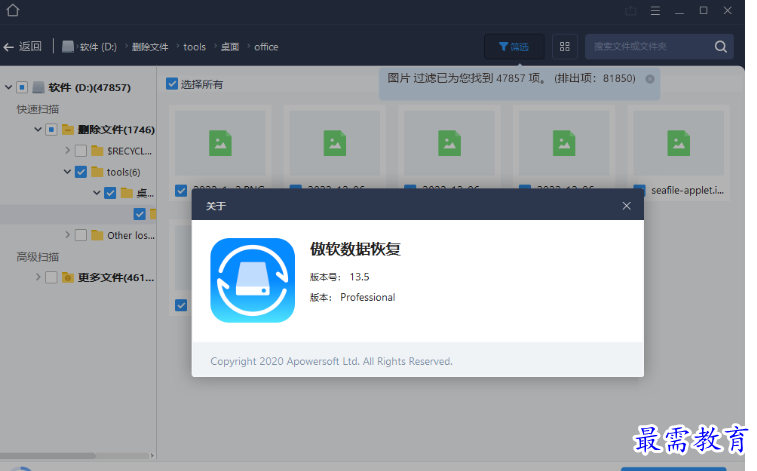Image resolution: width=757 pixels, height=471 pixels.
Task: Expand the Other los... folder
Action: 67,235
